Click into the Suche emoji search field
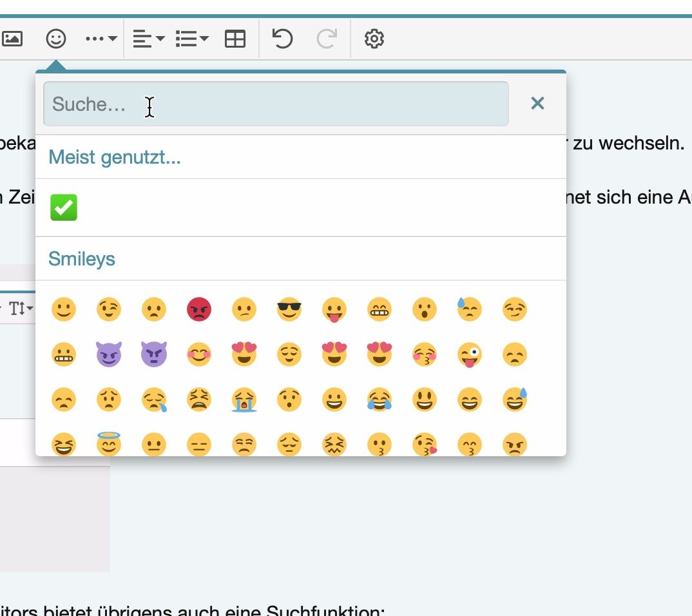Viewport: 692px width, 616px height. point(276,104)
